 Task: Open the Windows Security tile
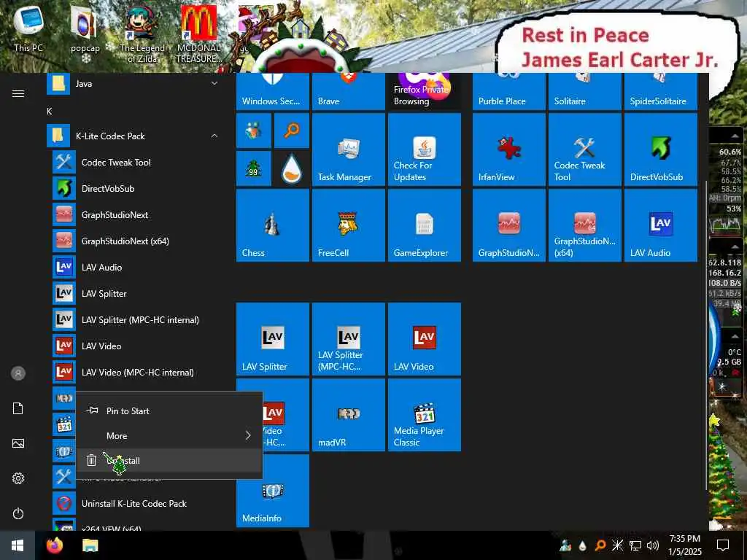(x=273, y=91)
